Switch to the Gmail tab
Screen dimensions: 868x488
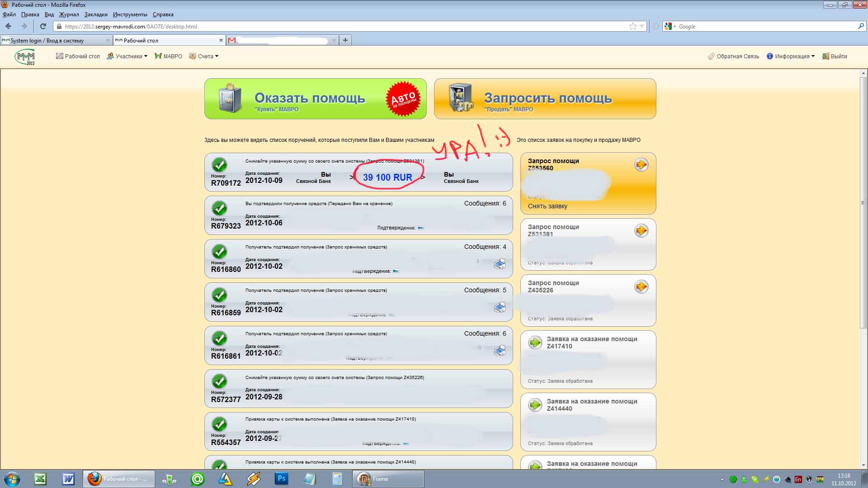[x=283, y=40]
